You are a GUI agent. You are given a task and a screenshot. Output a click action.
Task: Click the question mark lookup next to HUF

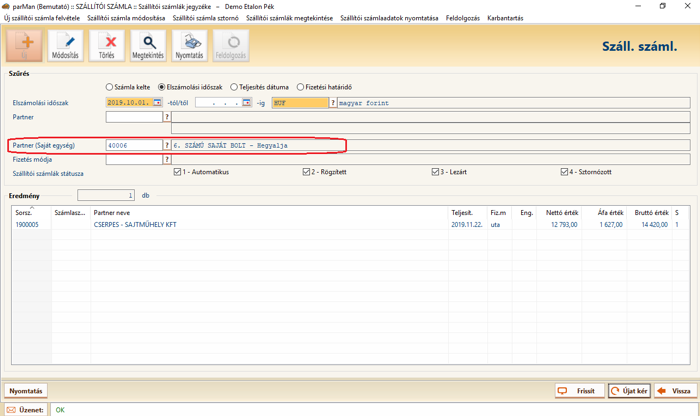(333, 103)
